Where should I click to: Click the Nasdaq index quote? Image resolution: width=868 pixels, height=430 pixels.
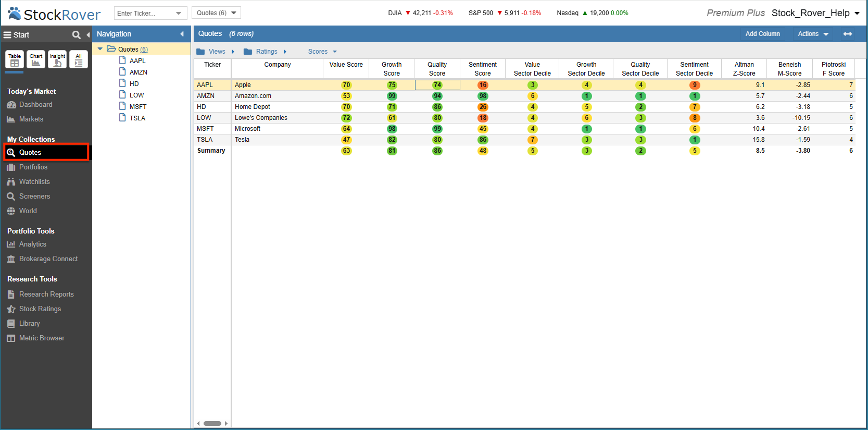coord(592,13)
